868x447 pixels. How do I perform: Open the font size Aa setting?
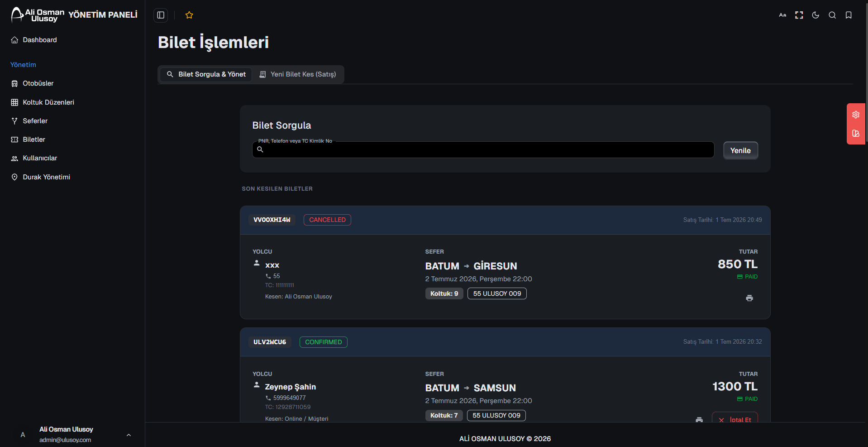782,15
